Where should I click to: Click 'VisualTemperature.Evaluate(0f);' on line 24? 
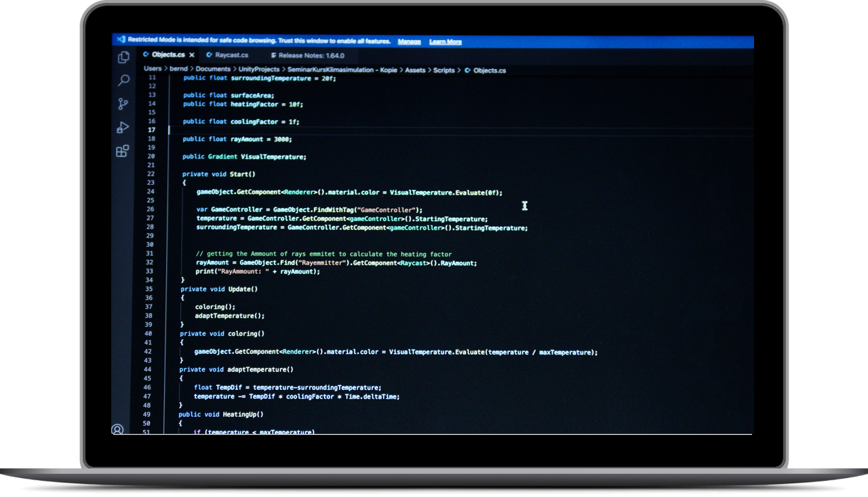[x=446, y=192]
